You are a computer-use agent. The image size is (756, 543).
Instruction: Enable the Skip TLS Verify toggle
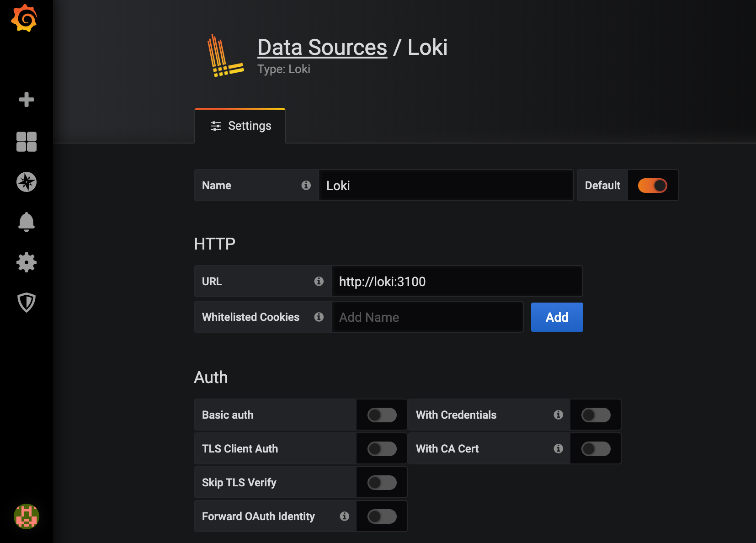click(382, 483)
